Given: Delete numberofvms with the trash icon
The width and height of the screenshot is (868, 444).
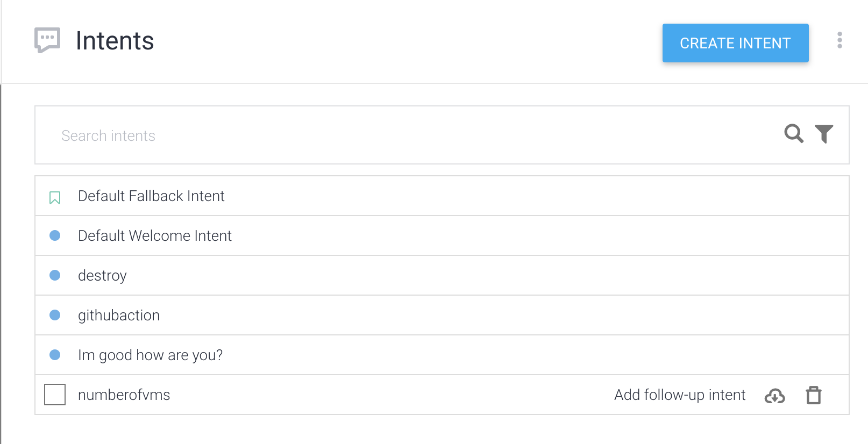Looking at the screenshot, I should click(x=814, y=395).
